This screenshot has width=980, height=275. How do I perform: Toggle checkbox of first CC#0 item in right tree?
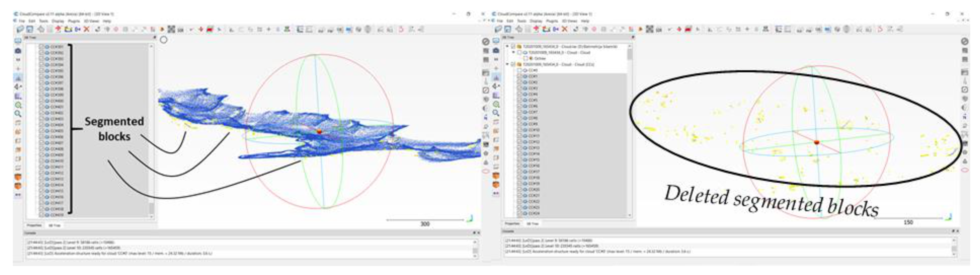point(519,70)
